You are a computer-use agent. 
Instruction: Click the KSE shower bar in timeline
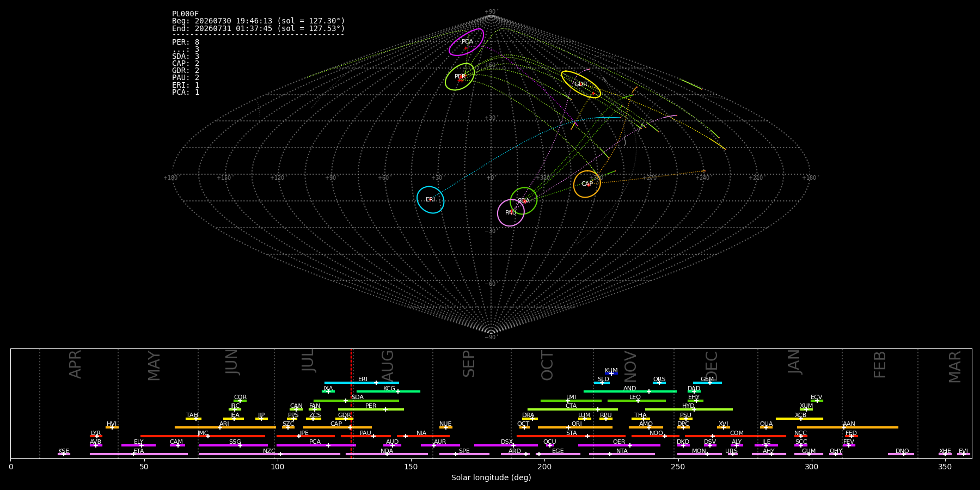click(x=64, y=454)
